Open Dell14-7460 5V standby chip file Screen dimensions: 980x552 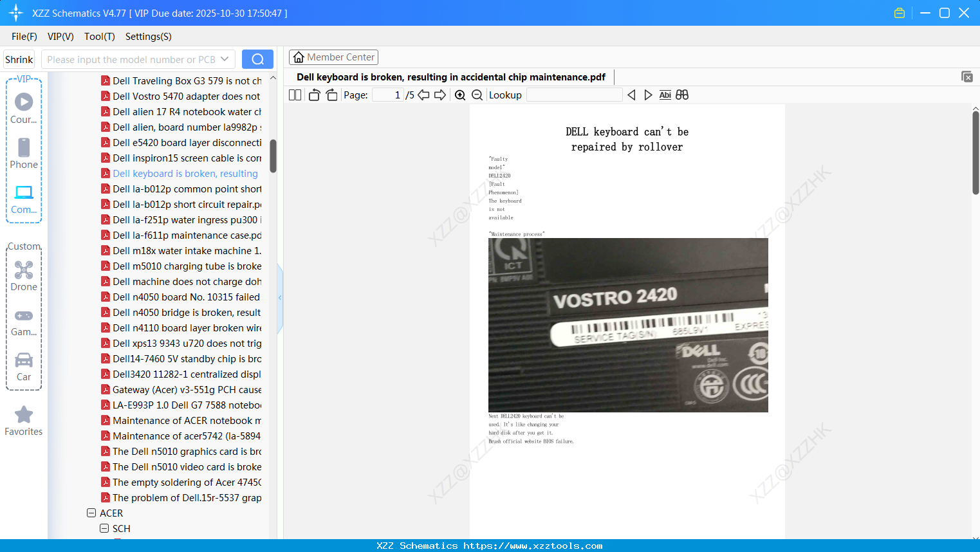(x=181, y=359)
